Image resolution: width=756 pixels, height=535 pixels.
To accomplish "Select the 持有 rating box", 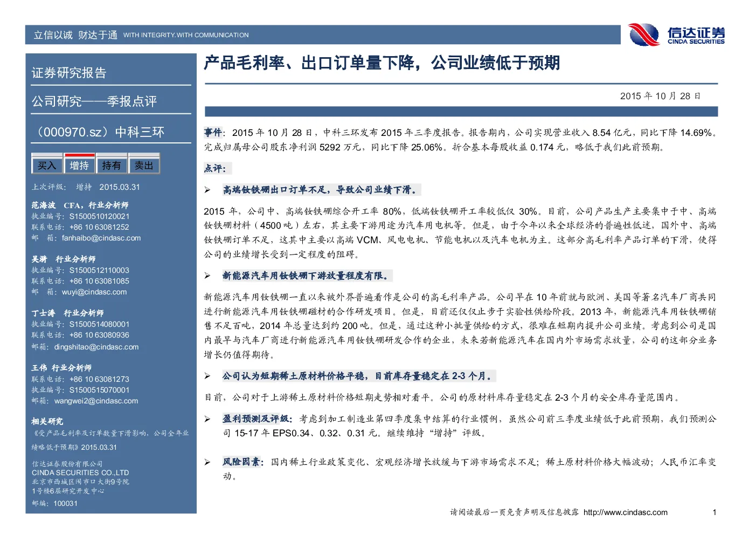I will (x=112, y=165).
